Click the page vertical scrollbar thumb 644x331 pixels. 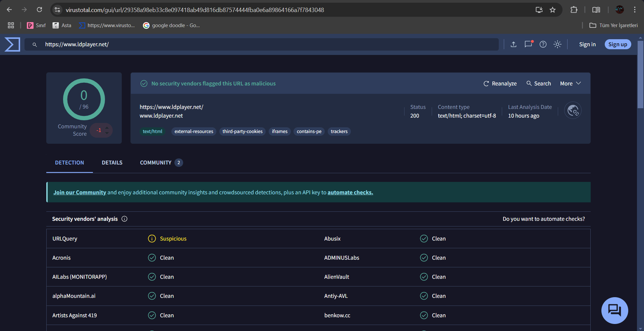point(641,74)
